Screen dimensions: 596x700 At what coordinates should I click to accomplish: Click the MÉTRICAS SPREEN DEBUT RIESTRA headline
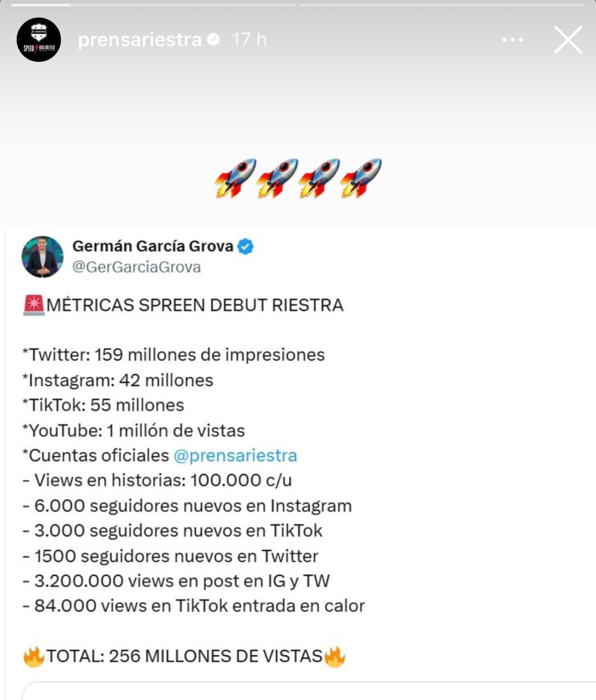[x=195, y=305]
